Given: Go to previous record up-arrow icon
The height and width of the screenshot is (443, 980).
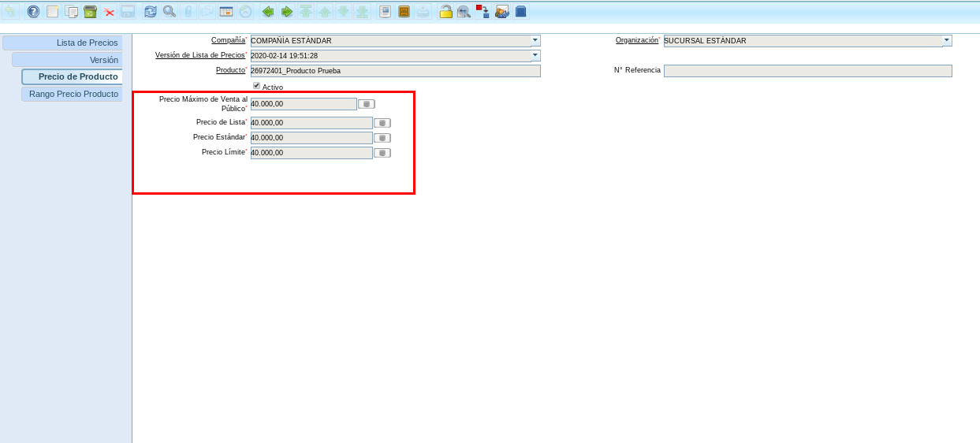Looking at the screenshot, I should (325, 12).
